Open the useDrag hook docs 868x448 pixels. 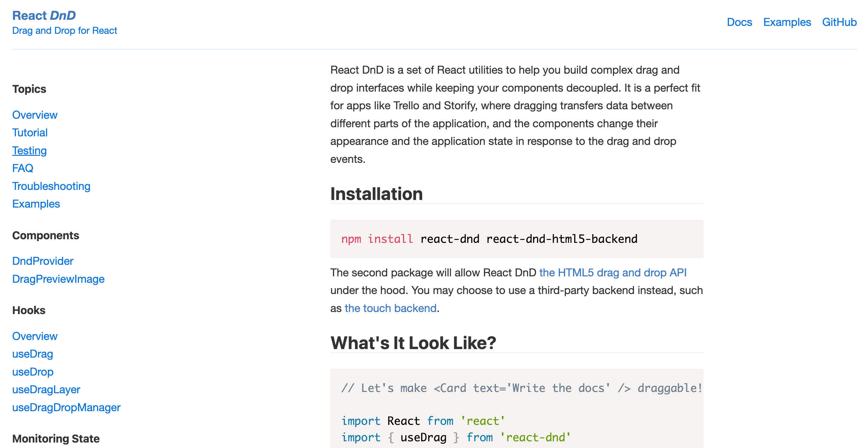pyautogui.click(x=33, y=354)
